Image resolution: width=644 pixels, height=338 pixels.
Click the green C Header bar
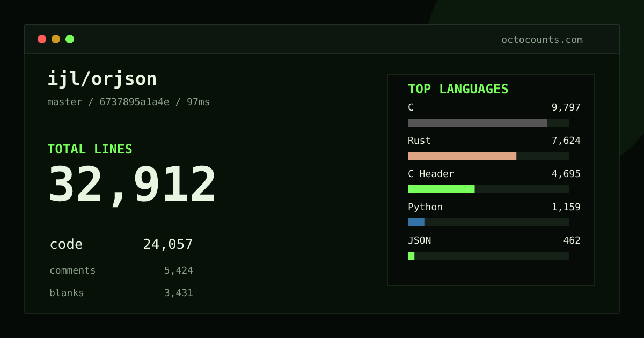[x=441, y=189]
